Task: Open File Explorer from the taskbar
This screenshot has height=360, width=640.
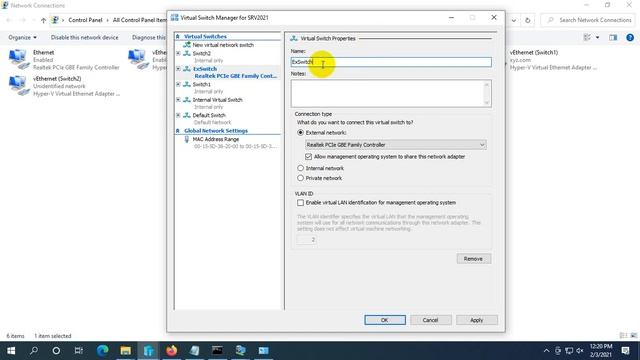Action: pos(126,351)
